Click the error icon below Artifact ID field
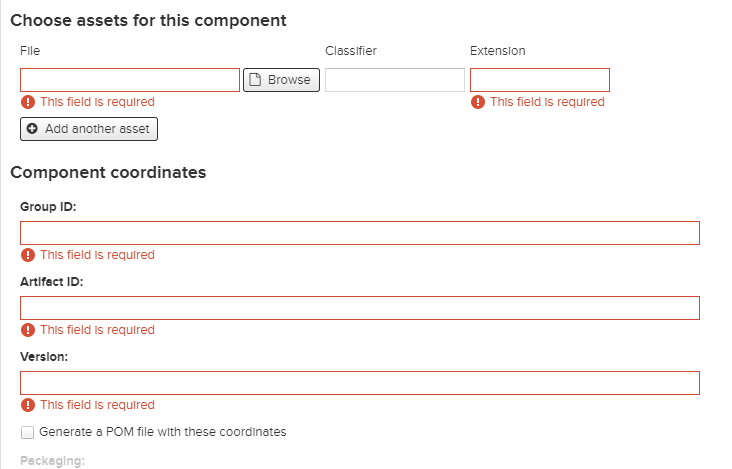732x469 pixels. point(28,330)
